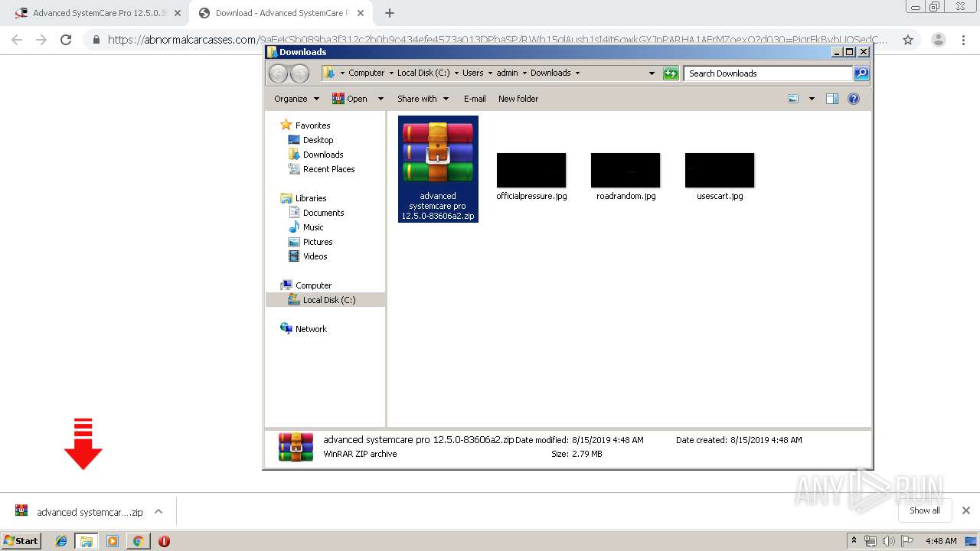Switch to Download - Advanced SystemCare tab

point(281,13)
